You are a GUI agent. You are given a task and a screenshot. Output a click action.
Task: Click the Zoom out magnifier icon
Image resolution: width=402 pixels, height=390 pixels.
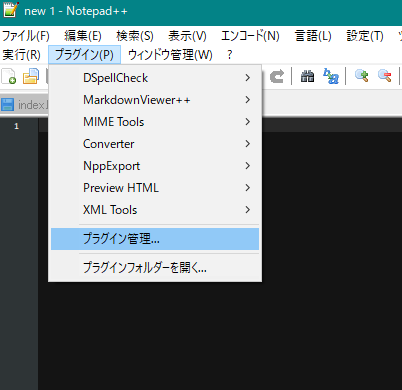click(384, 76)
